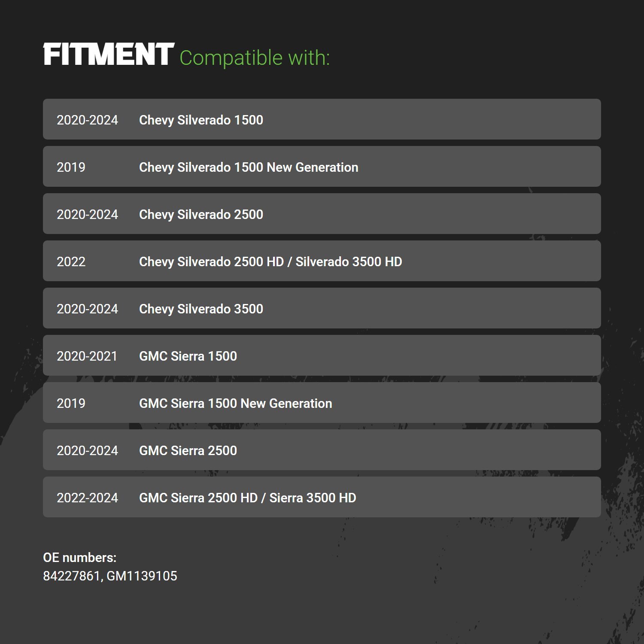Click the '2020-2021' year range

(x=87, y=356)
